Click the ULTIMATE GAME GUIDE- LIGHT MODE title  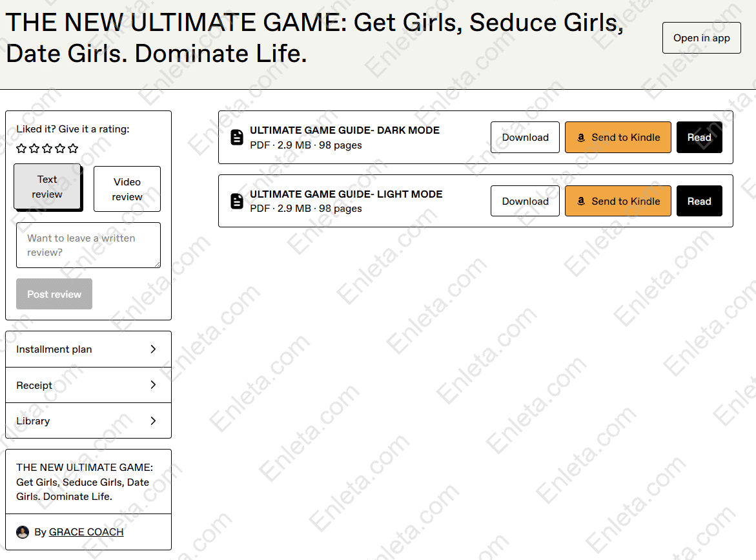coord(346,194)
